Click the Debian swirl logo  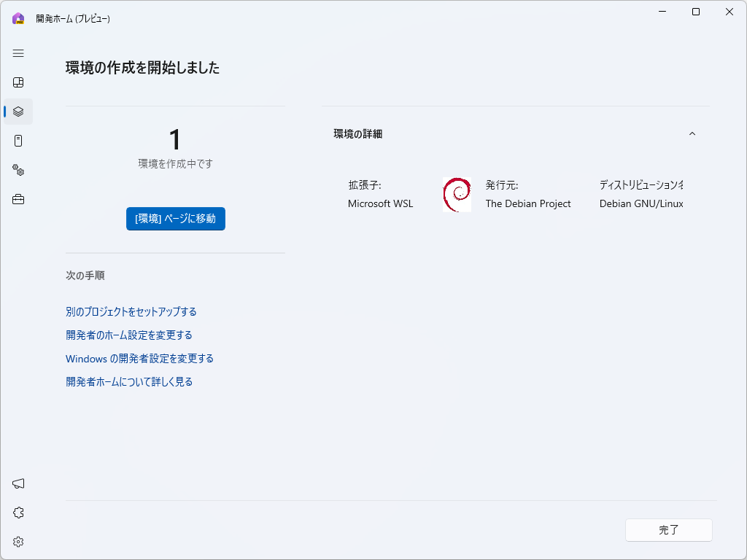pyautogui.click(x=457, y=194)
